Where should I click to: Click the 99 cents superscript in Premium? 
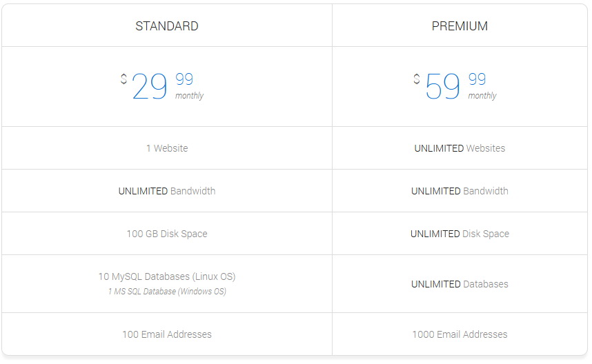(x=477, y=79)
